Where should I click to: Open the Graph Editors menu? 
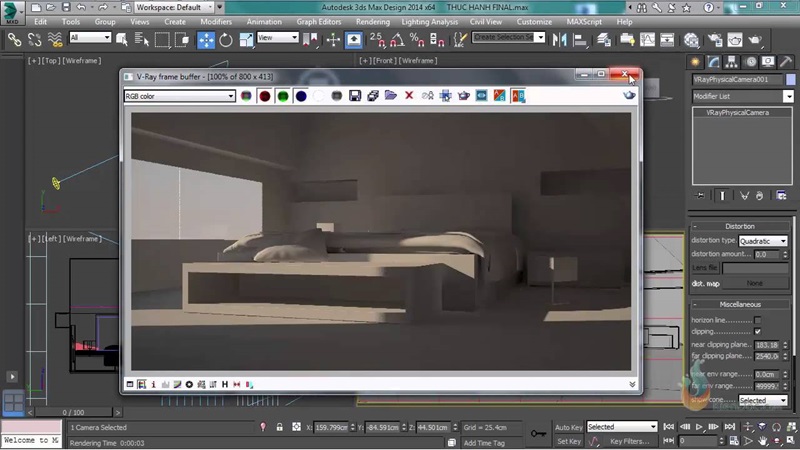tap(318, 21)
